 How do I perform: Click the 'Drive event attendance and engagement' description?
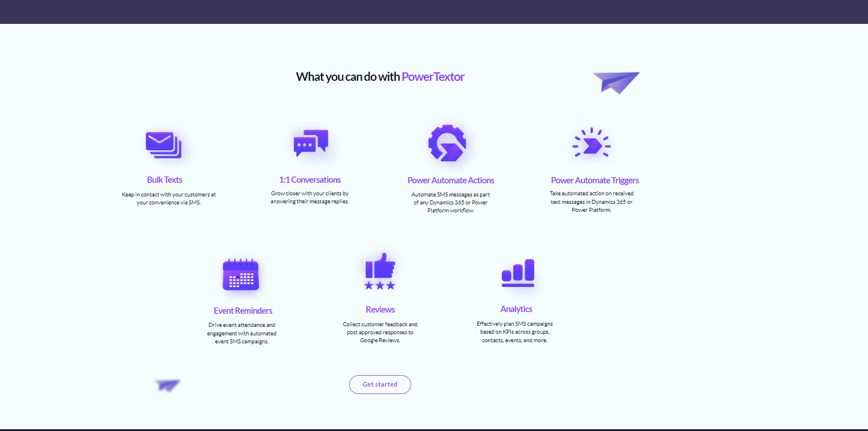coord(241,333)
